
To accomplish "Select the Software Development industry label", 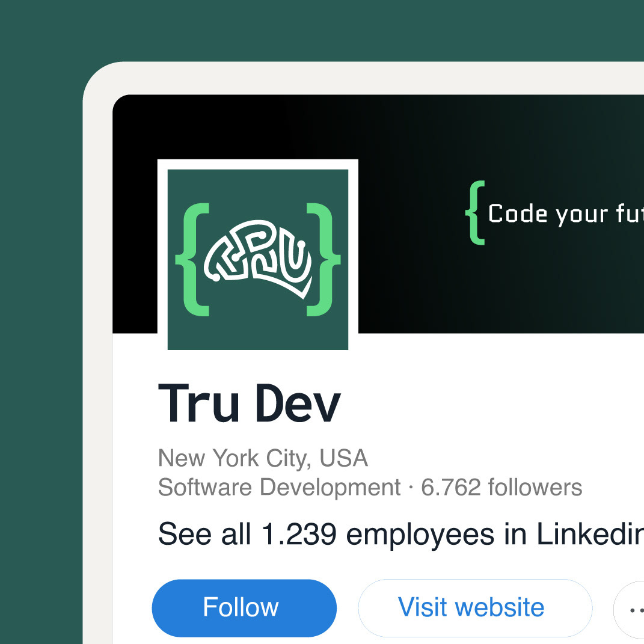I will tap(279, 487).
